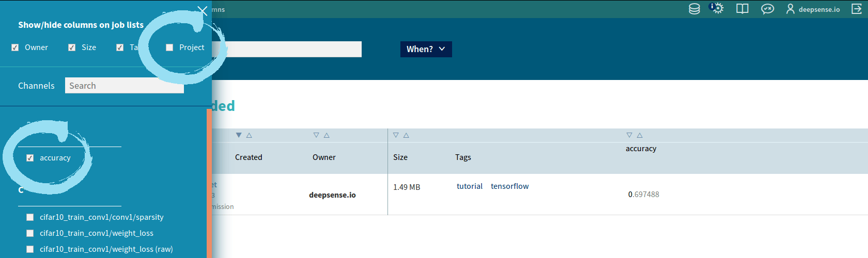Sort Size column ascending

point(406,135)
